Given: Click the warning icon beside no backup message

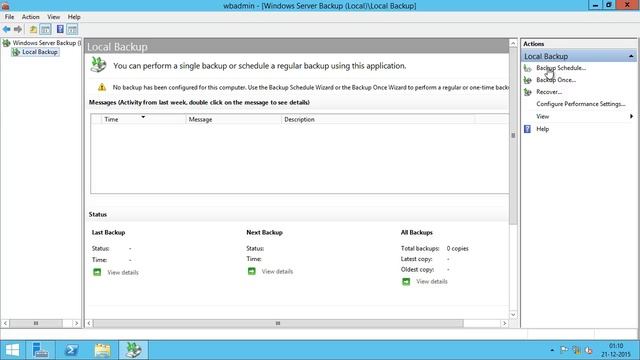Looking at the screenshot, I should pyautogui.click(x=102, y=87).
